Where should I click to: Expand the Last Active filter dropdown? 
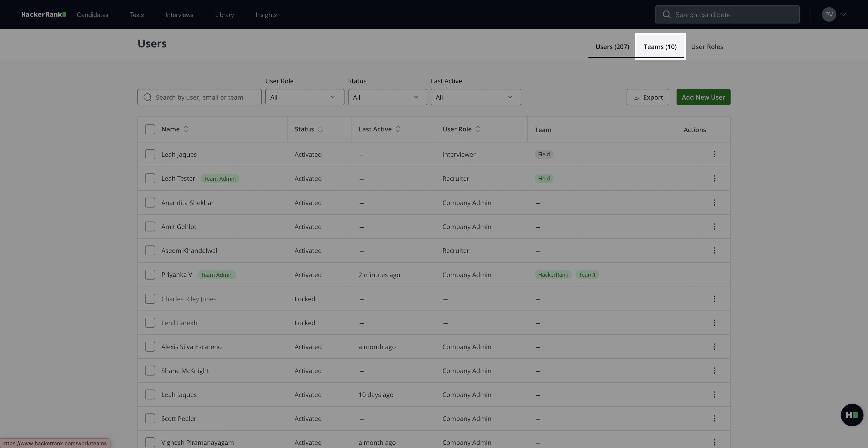(475, 97)
